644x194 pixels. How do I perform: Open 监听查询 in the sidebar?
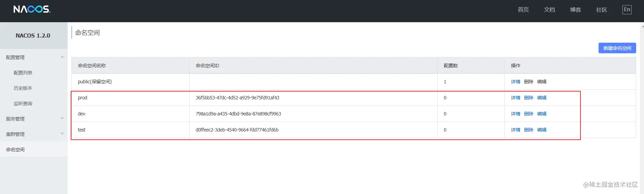point(23,103)
